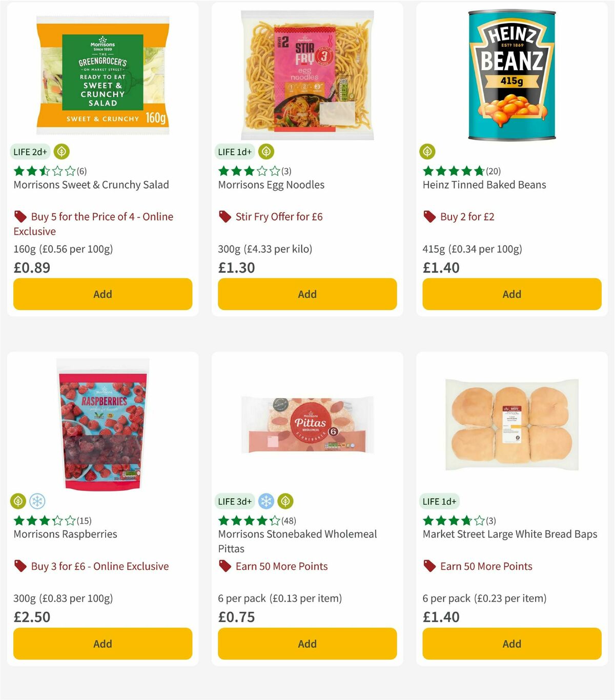
Task: Click the snowflake frozen icon on Morrisons Raspberries
Action: pyautogui.click(x=38, y=501)
